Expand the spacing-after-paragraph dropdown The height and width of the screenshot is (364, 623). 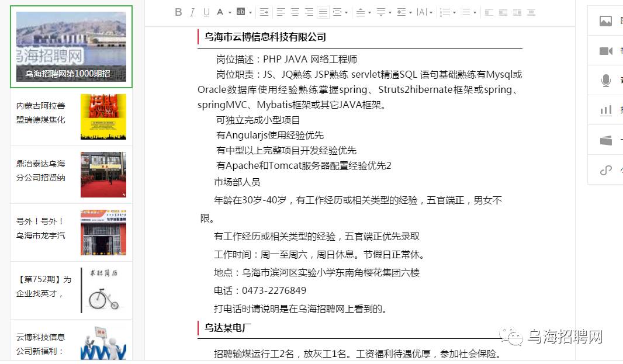390,13
